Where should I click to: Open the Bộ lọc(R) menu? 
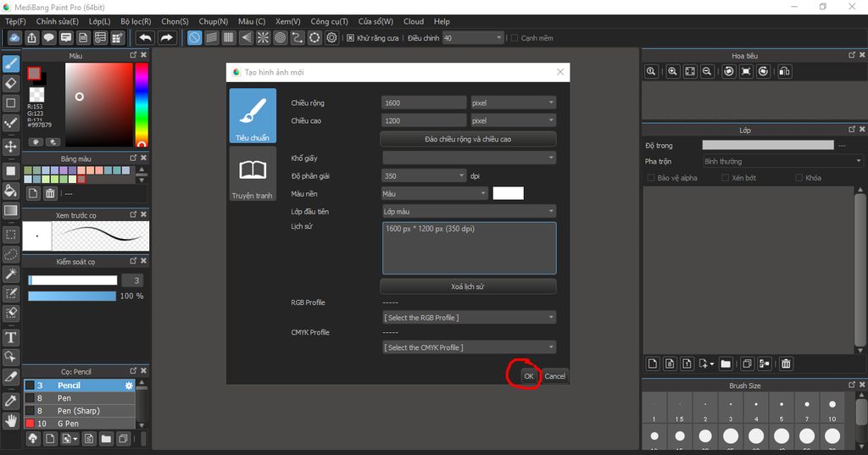pyautogui.click(x=136, y=21)
